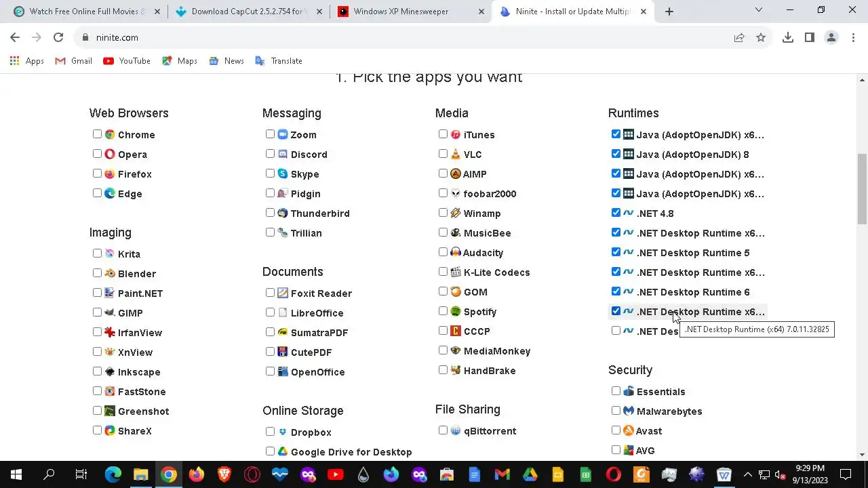Open the Chrome downloads icon in toolbar
The image size is (868, 488).
tap(788, 37)
